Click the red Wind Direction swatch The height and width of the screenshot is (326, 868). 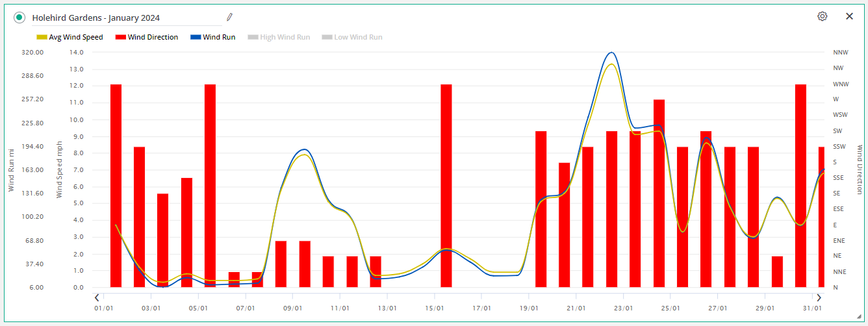pos(120,38)
